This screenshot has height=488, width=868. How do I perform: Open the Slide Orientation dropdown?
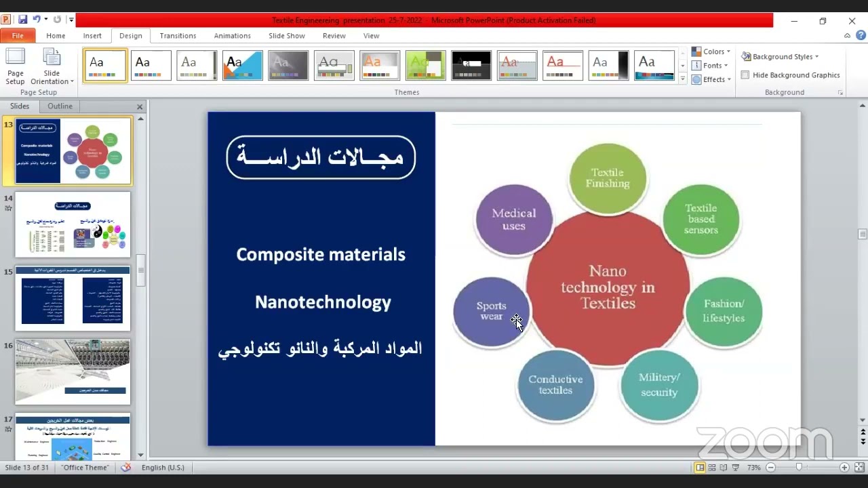coord(52,66)
